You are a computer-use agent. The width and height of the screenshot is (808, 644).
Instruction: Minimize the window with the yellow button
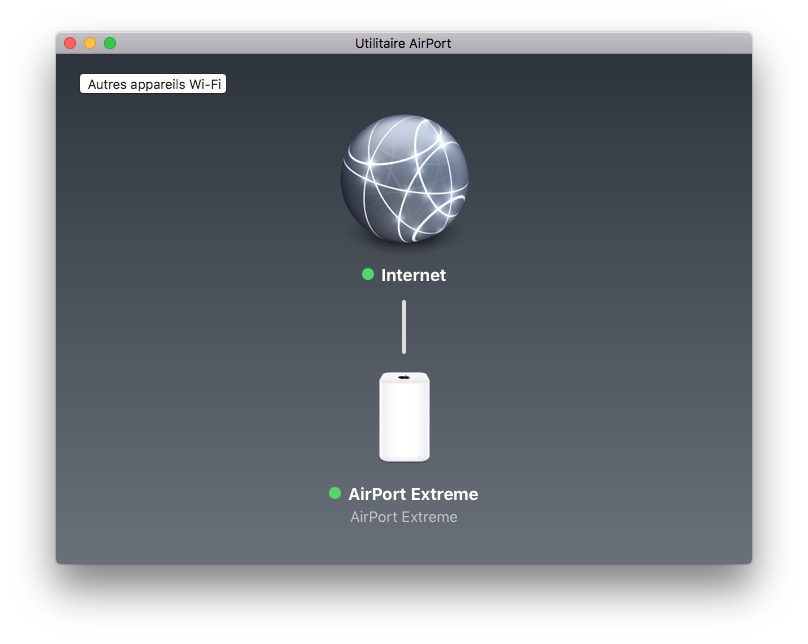coord(90,43)
